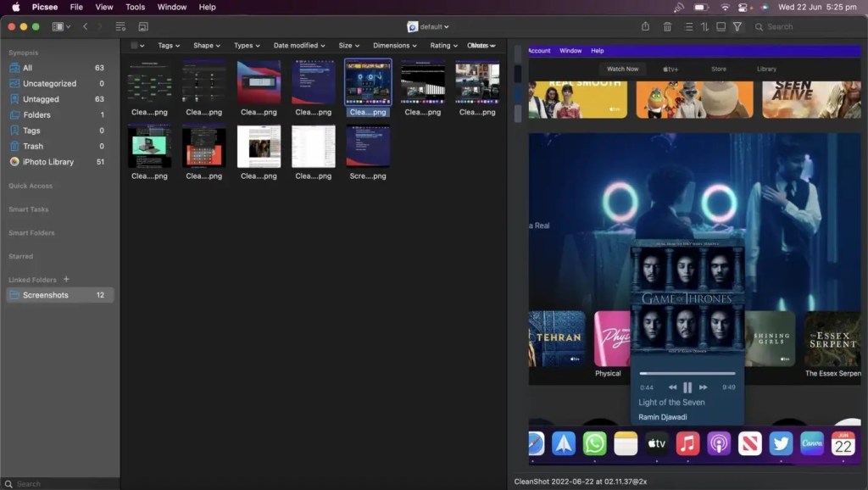Screen dimensions: 868x490
Task: Expand the Quick Access section
Action: pyautogui.click(x=31, y=186)
